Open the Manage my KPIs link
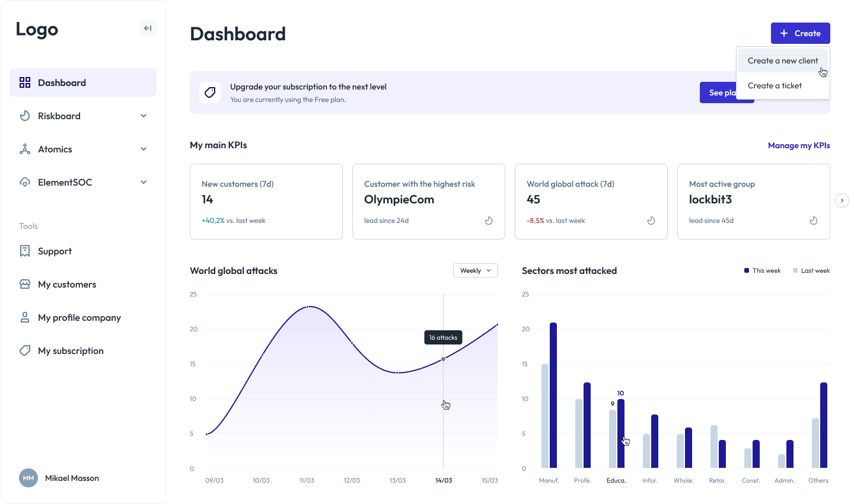 click(798, 145)
